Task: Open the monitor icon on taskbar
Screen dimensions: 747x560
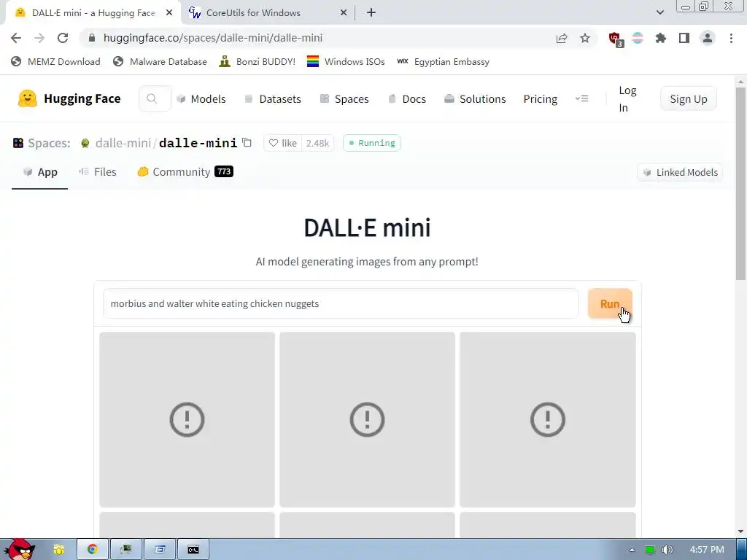Action: (x=125, y=550)
